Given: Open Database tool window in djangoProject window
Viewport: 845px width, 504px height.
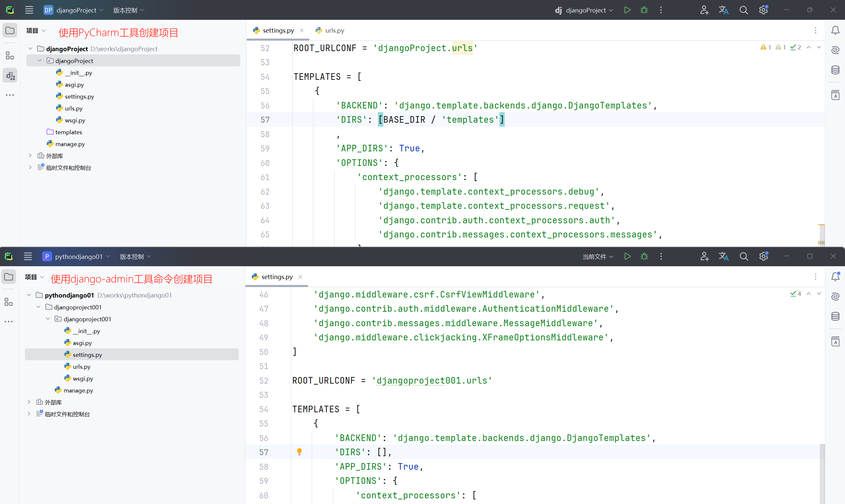Looking at the screenshot, I should tap(835, 70).
